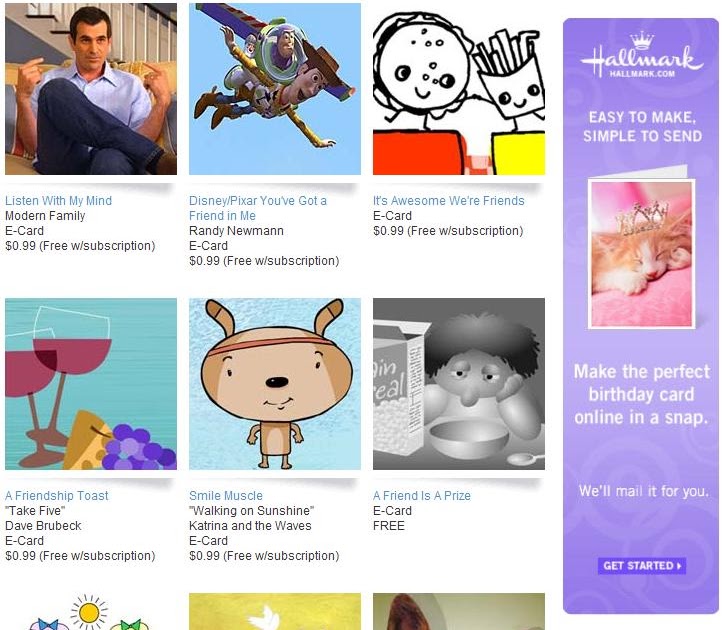Open the Buzz and Woody e-card image
Screen dimensions: 722x630
(x=275, y=89)
